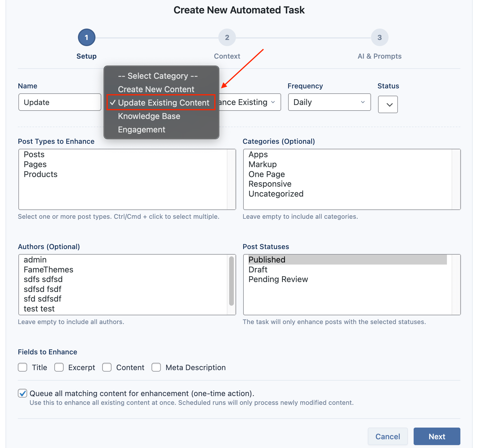The height and width of the screenshot is (448, 477).
Task: Select Published post status
Action: (348, 260)
